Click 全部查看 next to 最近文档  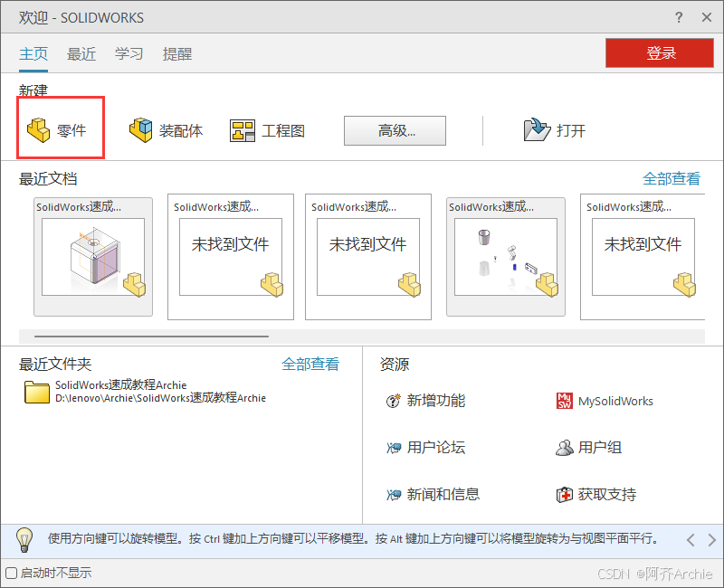tap(672, 178)
